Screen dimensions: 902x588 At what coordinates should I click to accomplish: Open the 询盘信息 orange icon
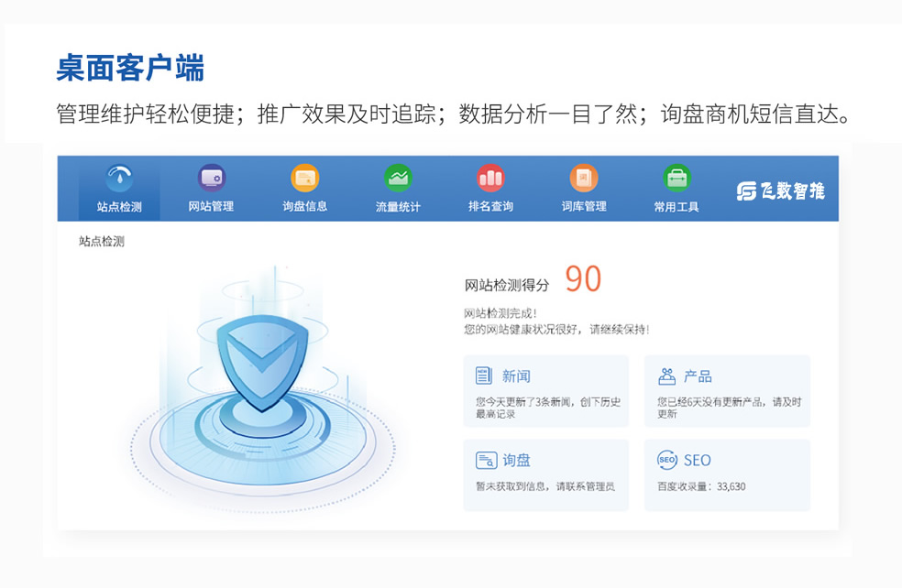[x=305, y=179]
